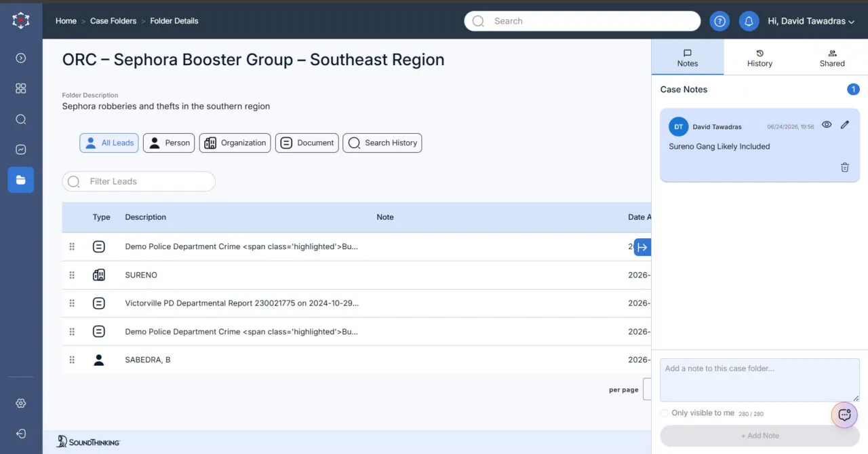
Task: Click the Add Note button
Action: click(x=759, y=436)
